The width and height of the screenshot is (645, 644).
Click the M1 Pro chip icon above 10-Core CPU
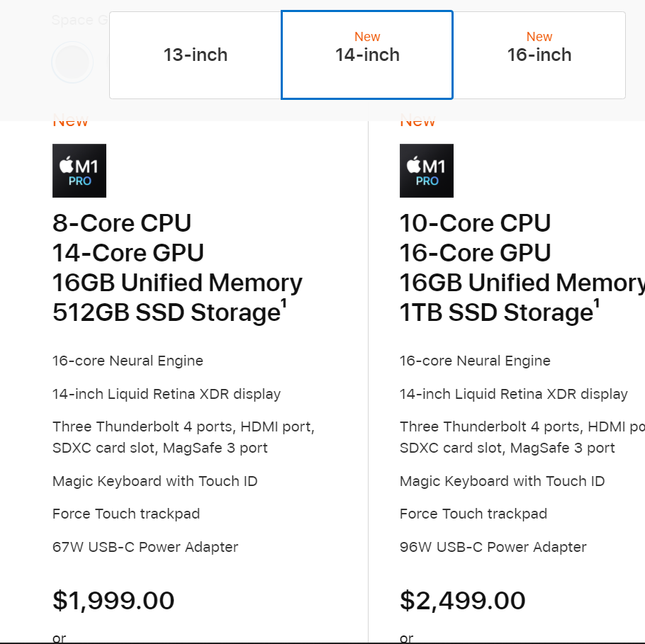(x=427, y=171)
